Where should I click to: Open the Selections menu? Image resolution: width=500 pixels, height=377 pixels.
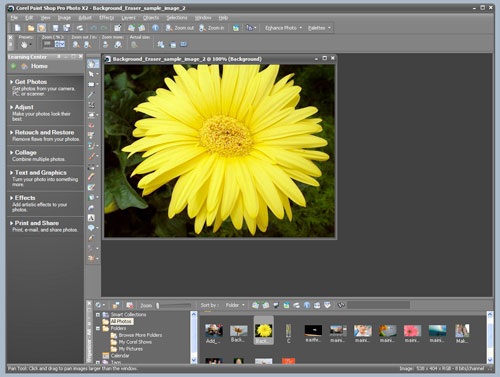[177, 18]
